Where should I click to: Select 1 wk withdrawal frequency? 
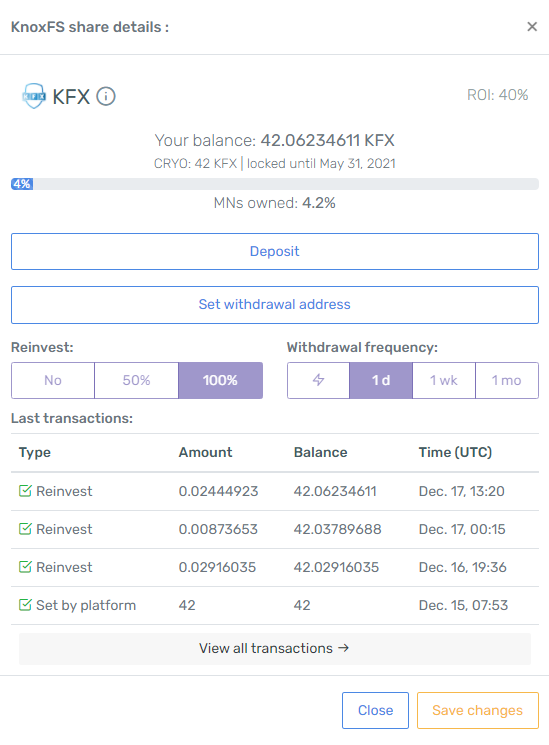point(444,381)
